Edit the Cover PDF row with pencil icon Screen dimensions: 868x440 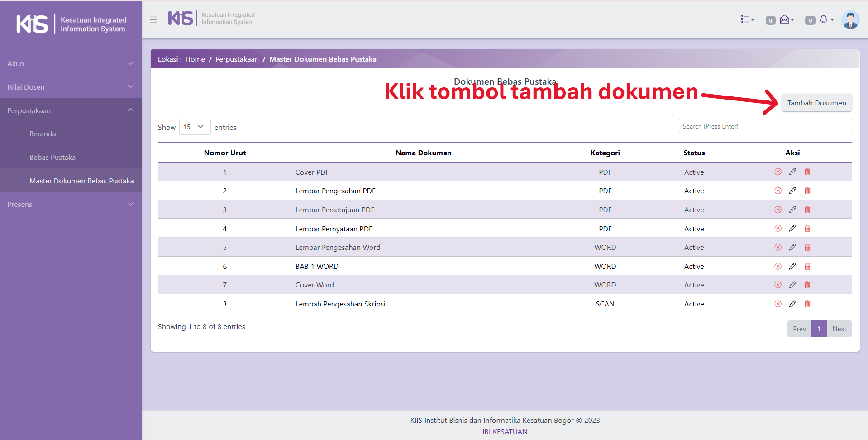(792, 172)
